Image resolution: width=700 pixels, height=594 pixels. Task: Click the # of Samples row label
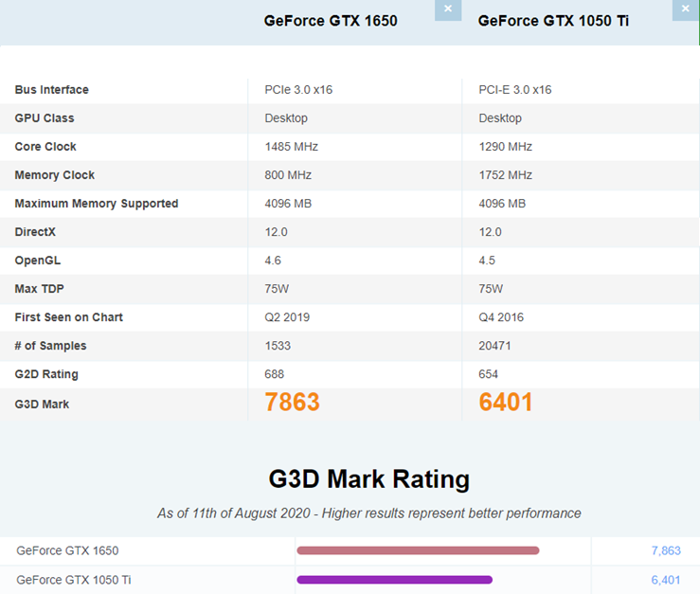(50, 346)
